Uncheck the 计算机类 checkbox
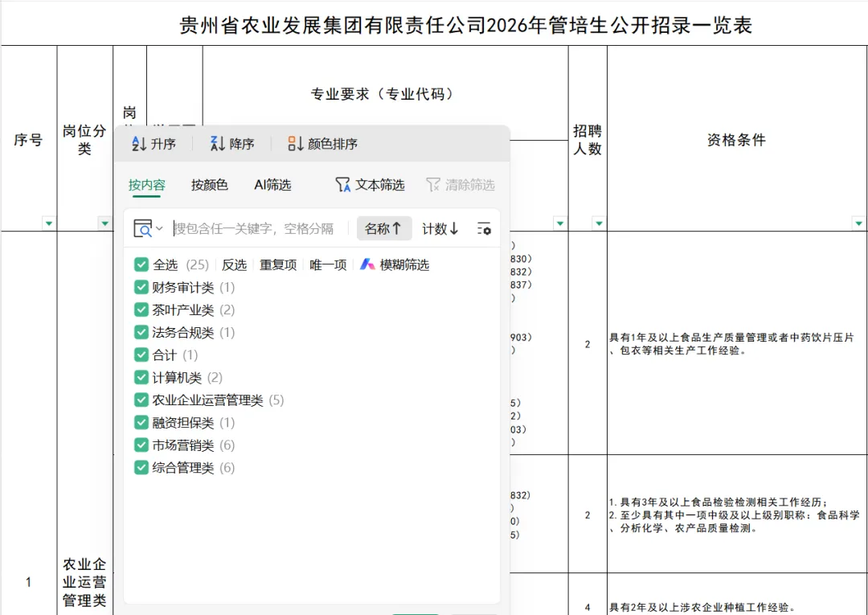The image size is (868, 615). click(141, 378)
